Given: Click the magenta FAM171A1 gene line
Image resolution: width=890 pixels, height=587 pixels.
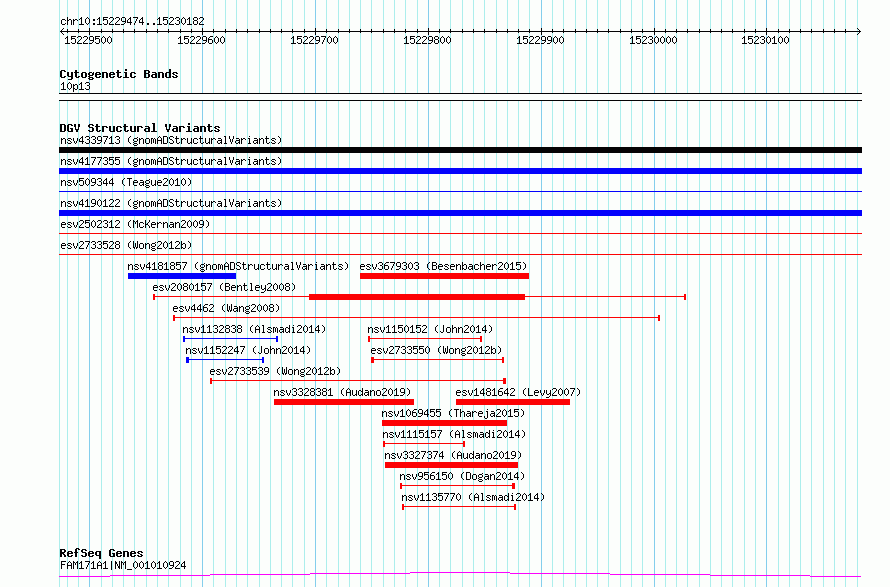Looking at the screenshot, I should [x=460, y=575].
